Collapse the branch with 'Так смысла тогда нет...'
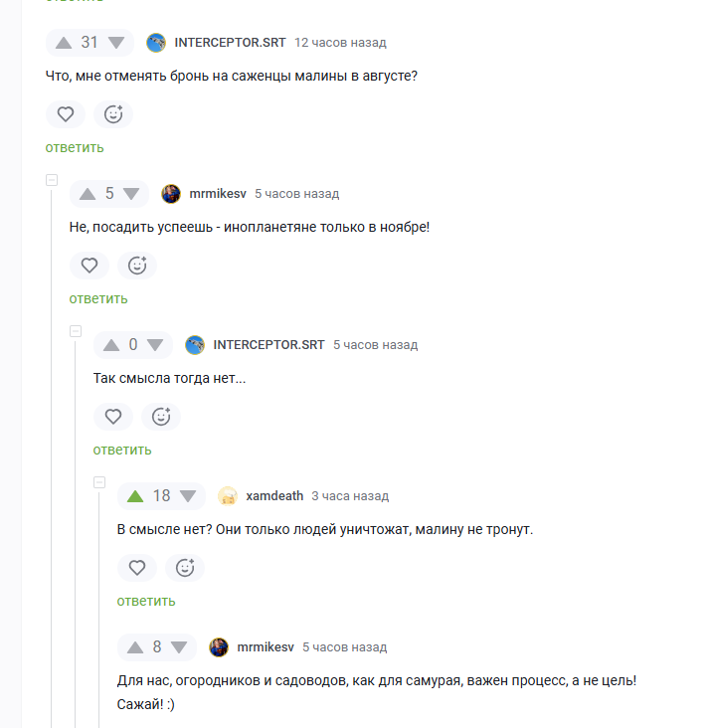 pyautogui.click(x=76, y=331)
